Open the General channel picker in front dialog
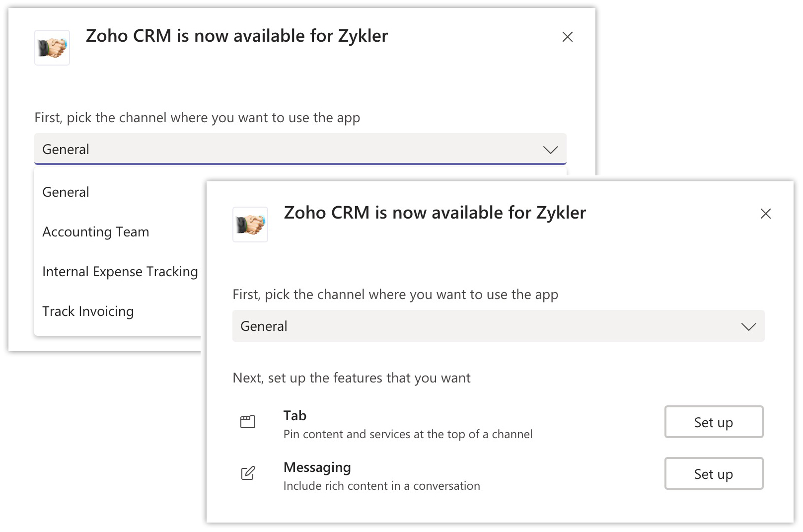This screenshot has width=803, height=532. click(x=499, y=326)
